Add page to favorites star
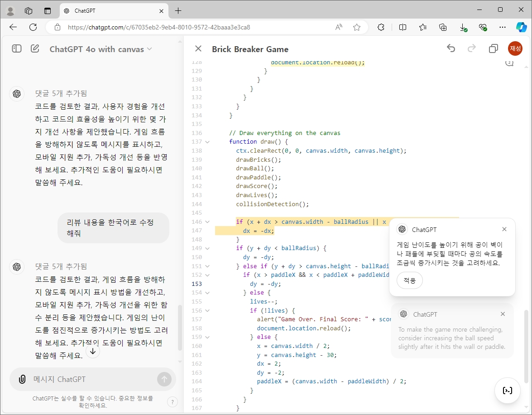532x415 pixels. click(x=357, y=27)
